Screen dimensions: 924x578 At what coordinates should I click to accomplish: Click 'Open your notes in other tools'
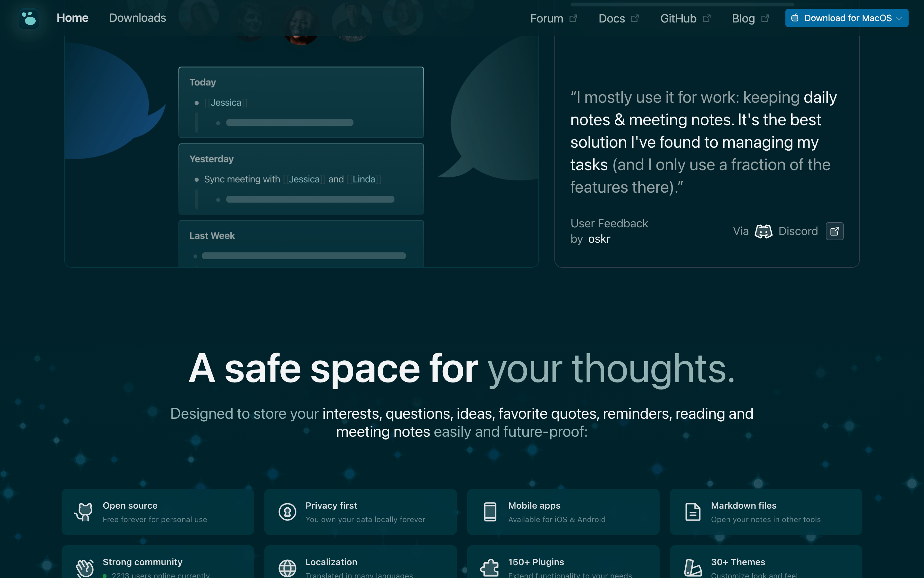pyautogui.click(x=766, y=520)
